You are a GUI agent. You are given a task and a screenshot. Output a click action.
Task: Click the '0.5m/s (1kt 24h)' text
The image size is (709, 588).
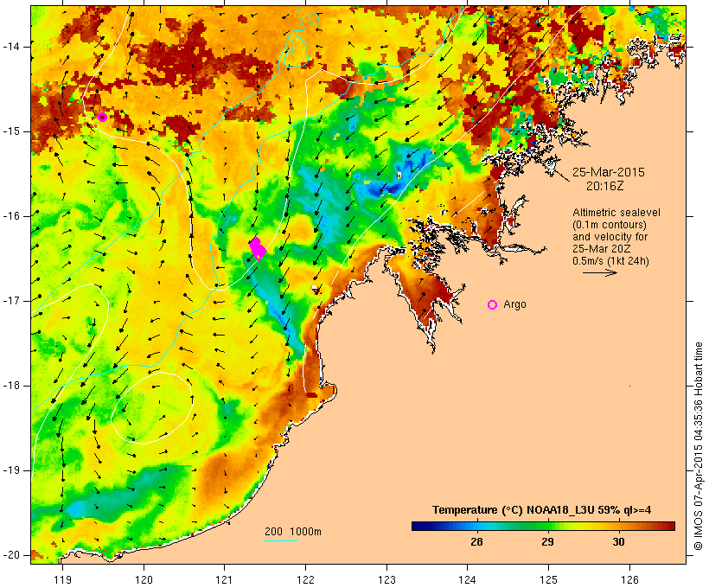[610, 261]
